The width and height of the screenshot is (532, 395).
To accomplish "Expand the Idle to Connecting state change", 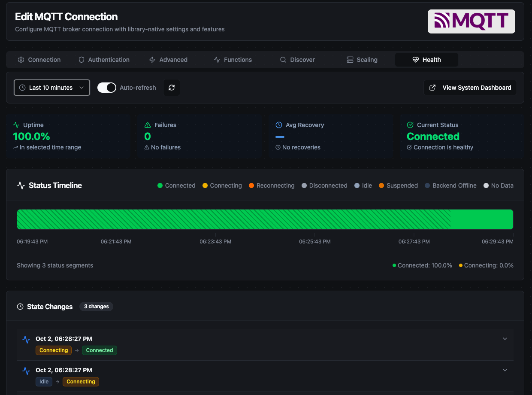I will 505,370.
